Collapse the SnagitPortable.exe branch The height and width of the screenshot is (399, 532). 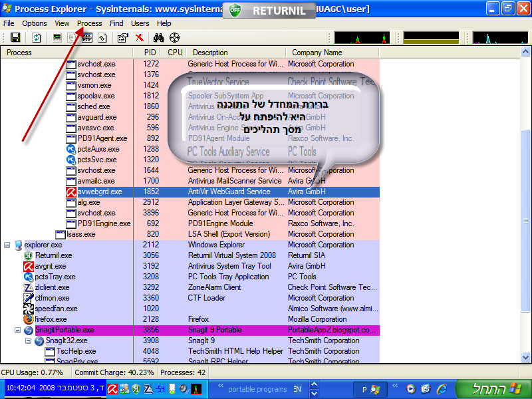pos(17,330)
